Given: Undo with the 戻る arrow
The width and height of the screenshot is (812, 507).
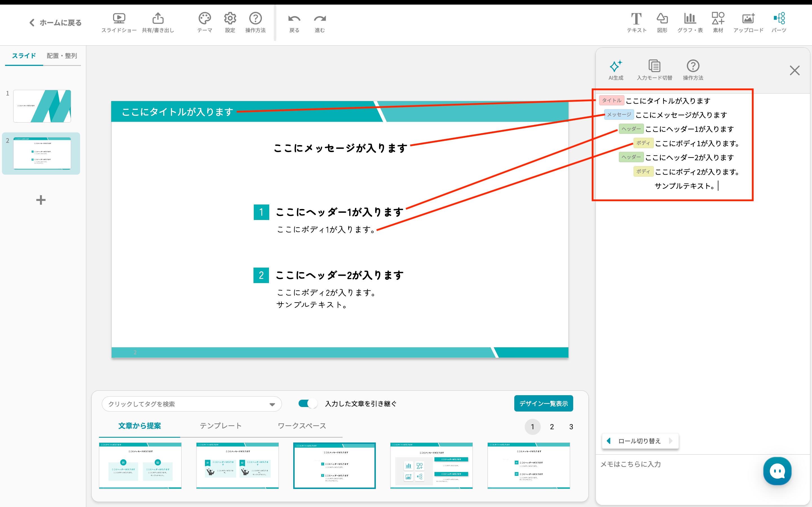Looking at the screenshot, I should [x=294, y=22].
